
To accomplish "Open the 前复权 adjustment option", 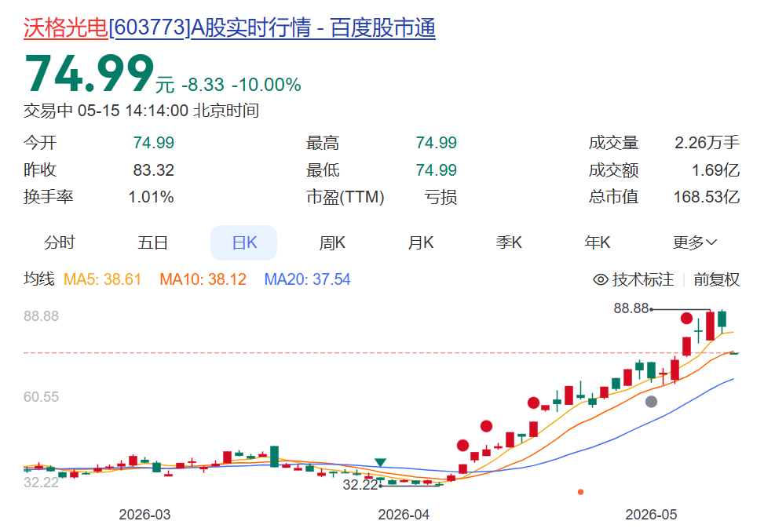I will [717, 279].
